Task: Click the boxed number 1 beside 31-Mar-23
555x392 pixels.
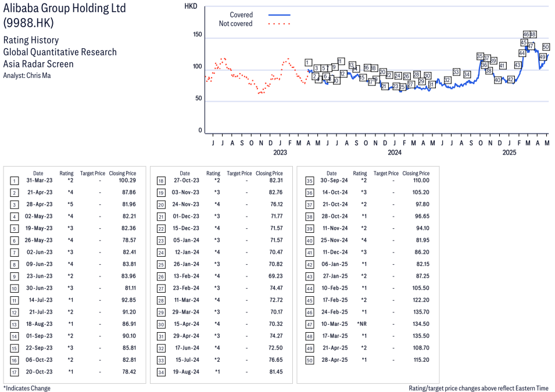Action: pyautogui.click(x=14, y=181)
